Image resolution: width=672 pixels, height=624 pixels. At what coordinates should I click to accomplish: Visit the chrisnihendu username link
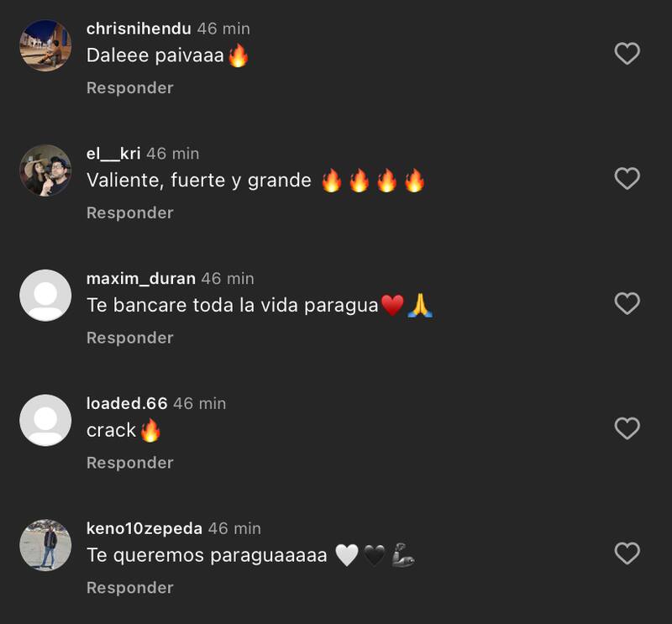[x=139, y=29]
